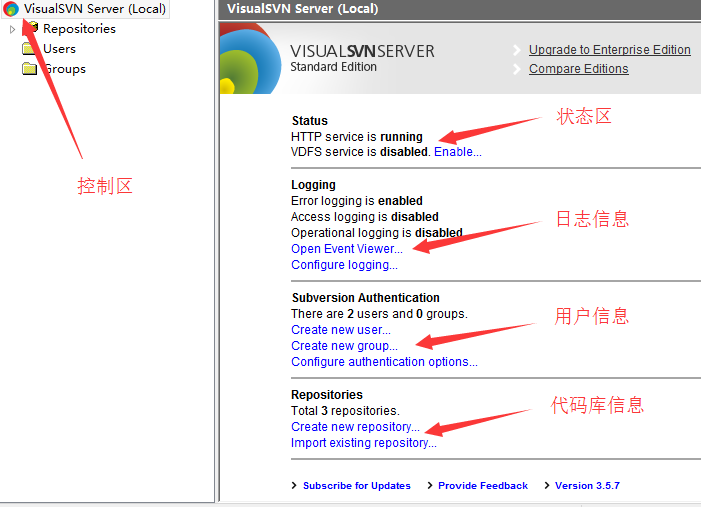Open Upgrade to Enterprise Edition link

click(609, 50)
